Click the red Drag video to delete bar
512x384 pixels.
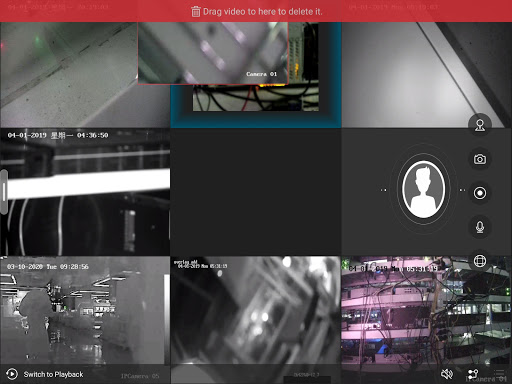coord(256,11)
